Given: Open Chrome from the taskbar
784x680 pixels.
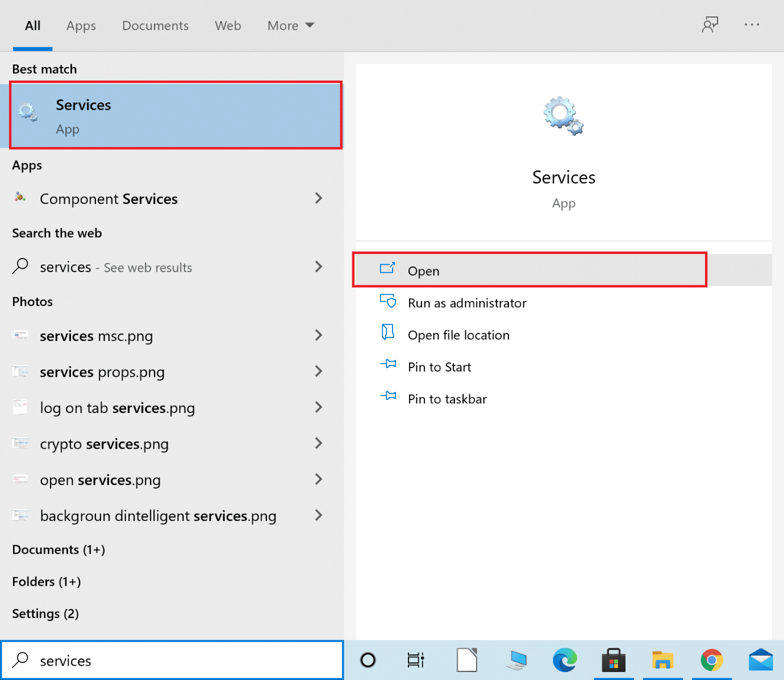Looking at the screenshot, I should point(711,660).
